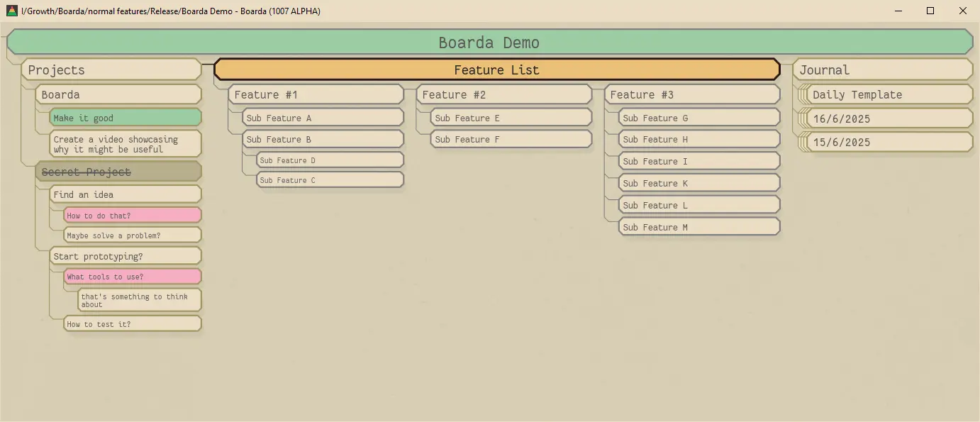Select "that's something to think about" node
This screenshot has height=422, width=980.
(140, 300)
